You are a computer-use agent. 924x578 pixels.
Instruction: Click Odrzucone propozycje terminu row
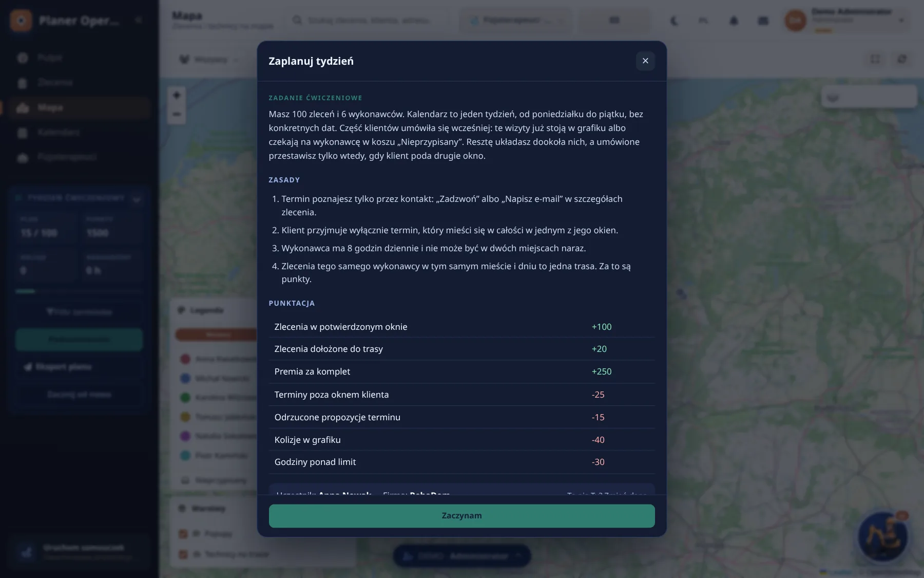pos(461,417)
